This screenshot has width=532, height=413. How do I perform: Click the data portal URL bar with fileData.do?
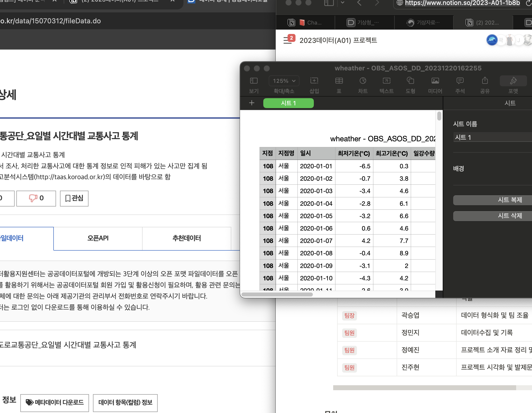[x=138, y=21]
